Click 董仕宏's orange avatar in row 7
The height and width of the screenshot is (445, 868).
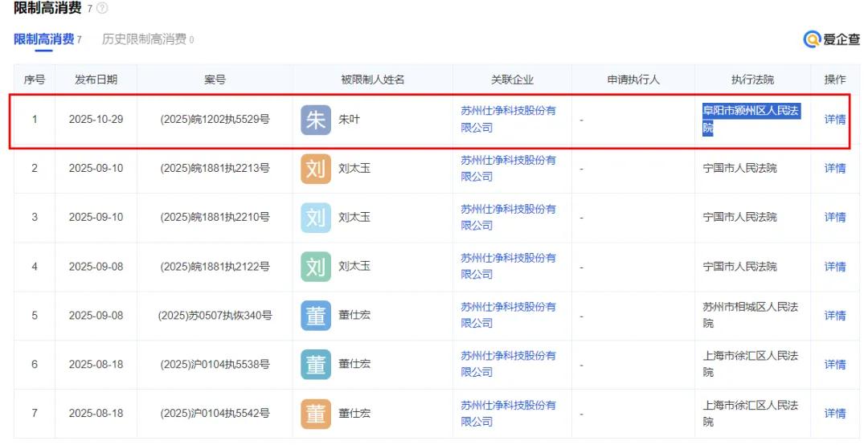(316, 414)
